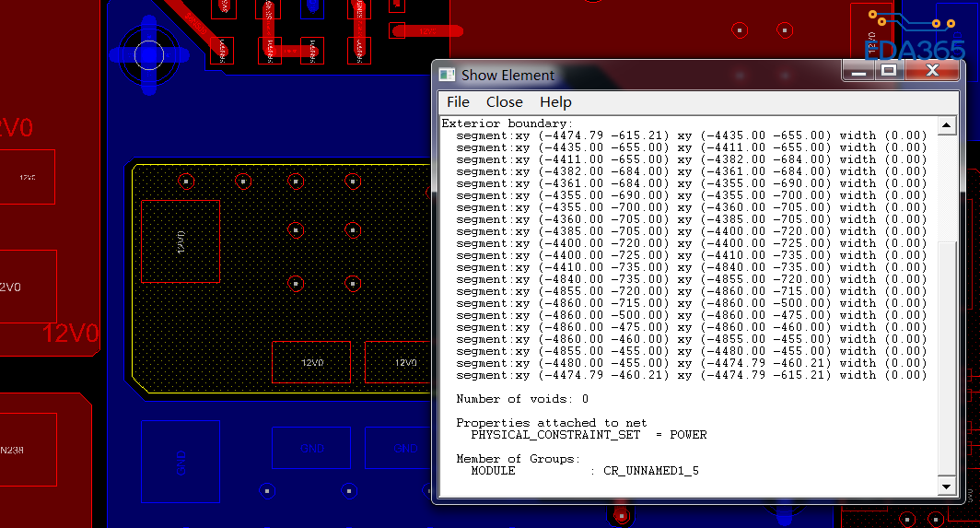Image resolution: width=980 pixels, height=528 pixels.
Task: Click the blue mounting hole crosshair symbol
Action: pos(149,55)
